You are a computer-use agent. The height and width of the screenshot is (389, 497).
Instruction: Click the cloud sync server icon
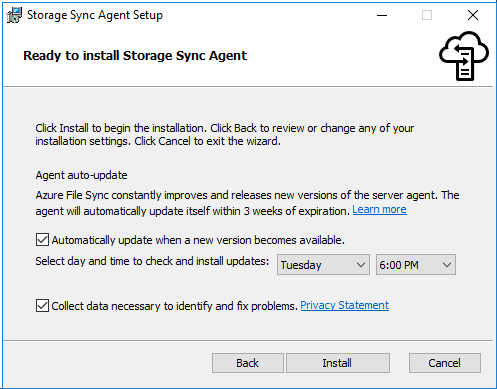pyautogui.click(x=464, y=56)
